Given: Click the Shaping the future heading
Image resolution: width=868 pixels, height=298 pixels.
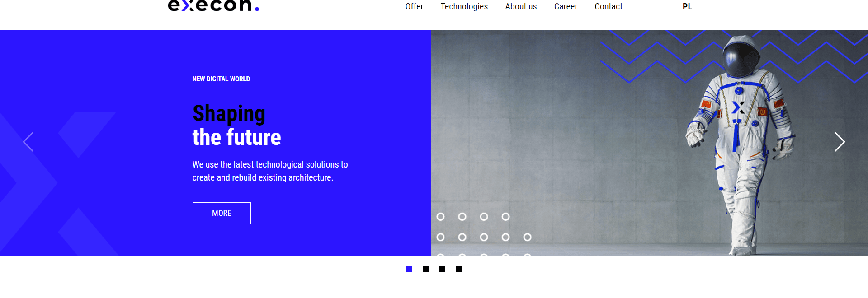Looking at the screenshot, I should click(236, 125).
